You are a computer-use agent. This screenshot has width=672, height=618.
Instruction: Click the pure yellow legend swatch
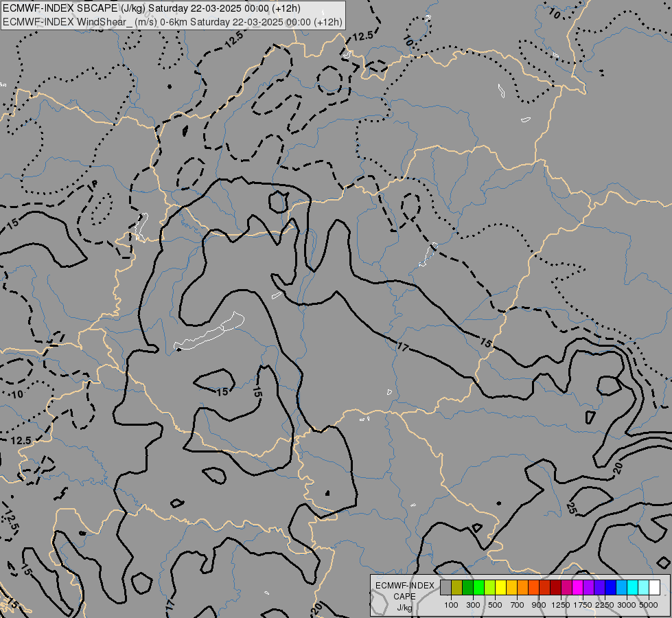[x=500, y=587]
